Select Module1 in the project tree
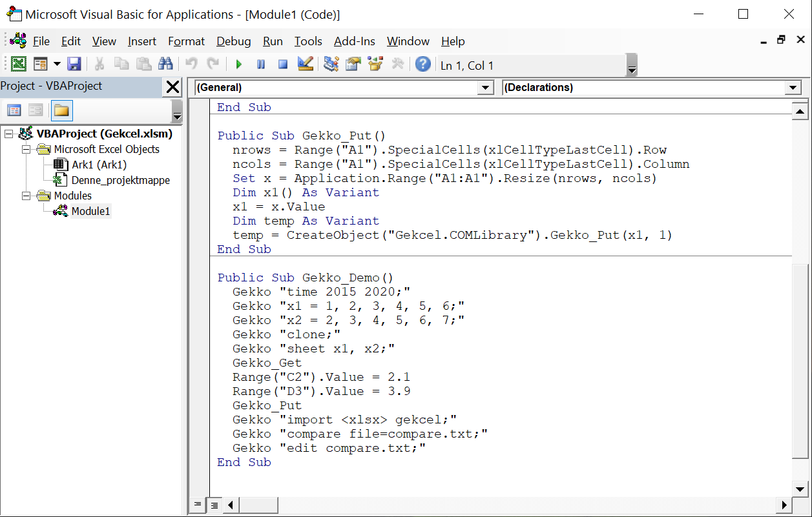This screenshot has width=812, height=517. click(90, 211)
